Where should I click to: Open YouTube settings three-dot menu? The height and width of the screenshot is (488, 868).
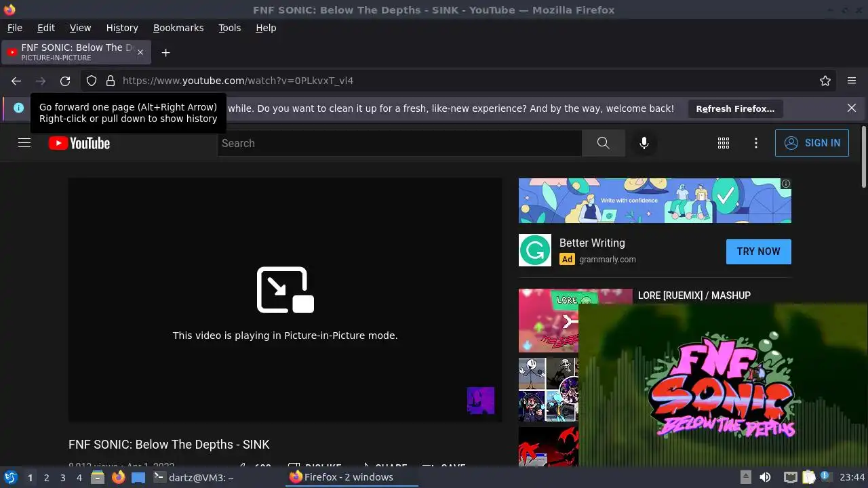click(756, 143)
